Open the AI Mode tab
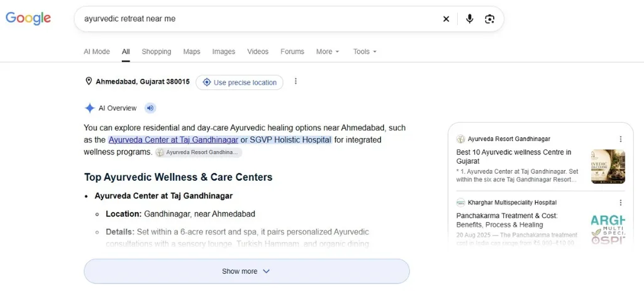Viewport: 644px width, 291px height. pos(97,52)
